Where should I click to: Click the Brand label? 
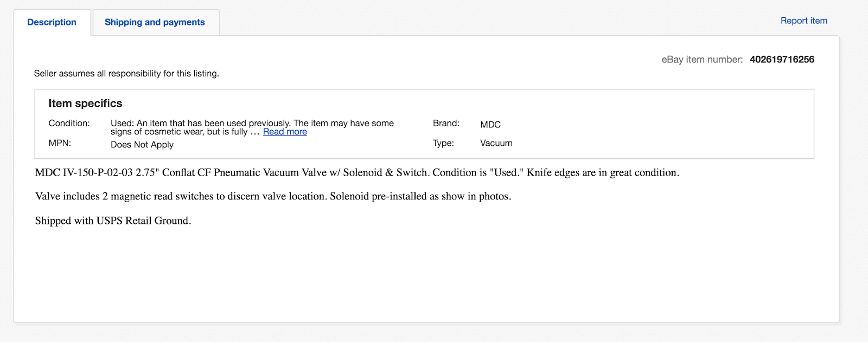point(446,123)
